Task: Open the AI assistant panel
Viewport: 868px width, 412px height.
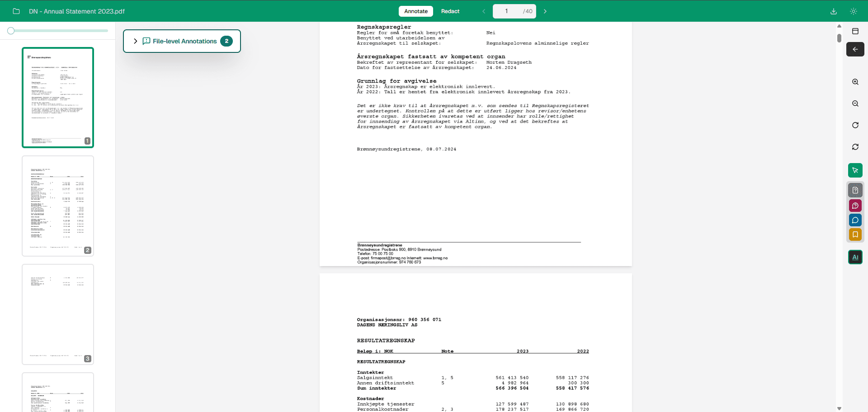Action: point(855,257)
